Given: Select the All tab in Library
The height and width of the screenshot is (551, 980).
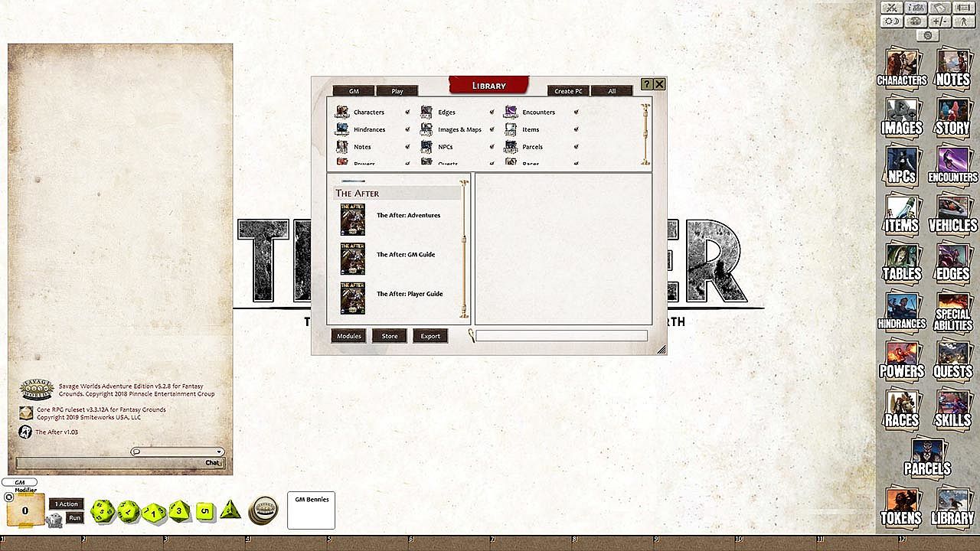Looking at the screenshot, I should pos(612,91).
